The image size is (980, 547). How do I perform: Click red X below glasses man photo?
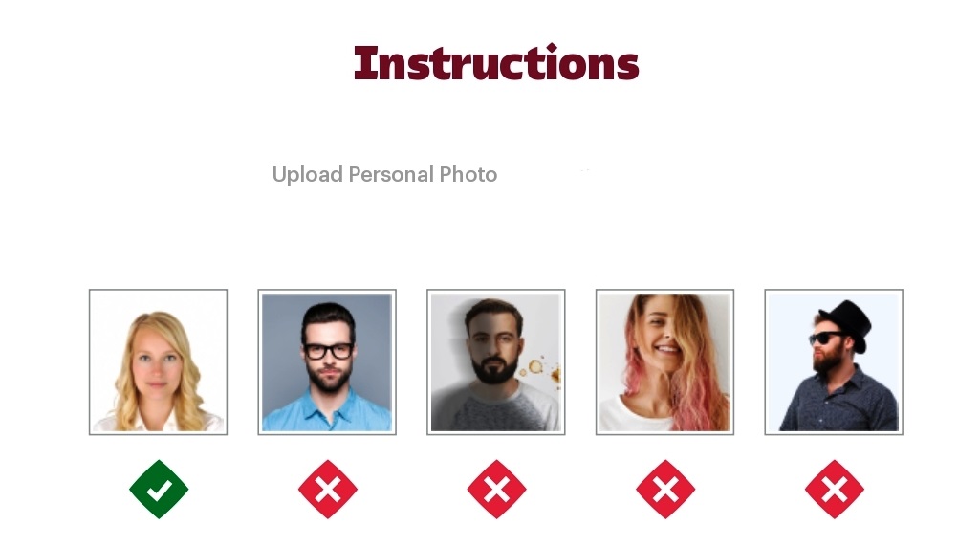coord(328,489)
